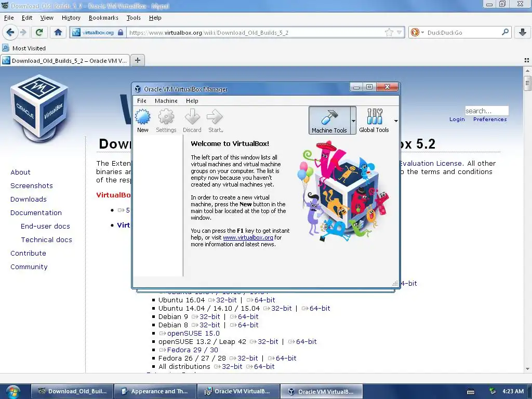Open the About sidebar link
This screenshot has width=532, height=399.
pos(20,172)
